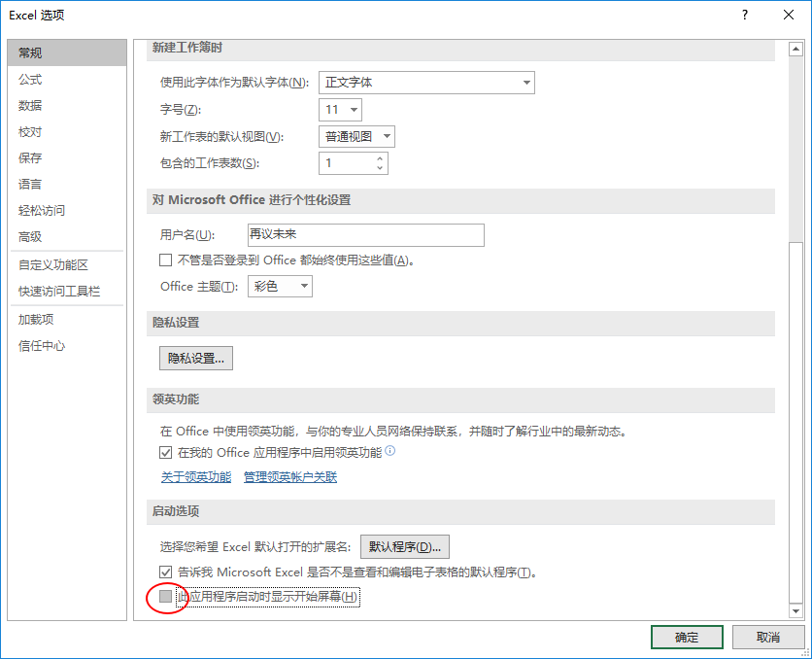Open the 普通视图 default view dropdown
This screenshot has height=659, width=812.
tap(356, 137)
